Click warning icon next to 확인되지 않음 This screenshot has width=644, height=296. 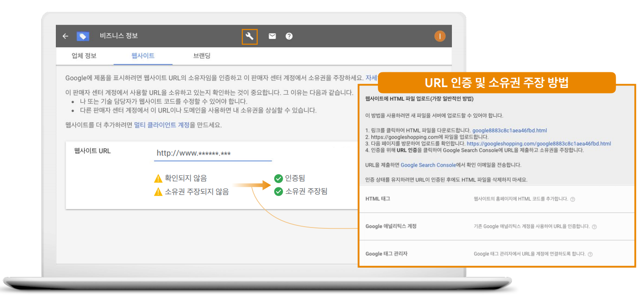coord(158,178)
